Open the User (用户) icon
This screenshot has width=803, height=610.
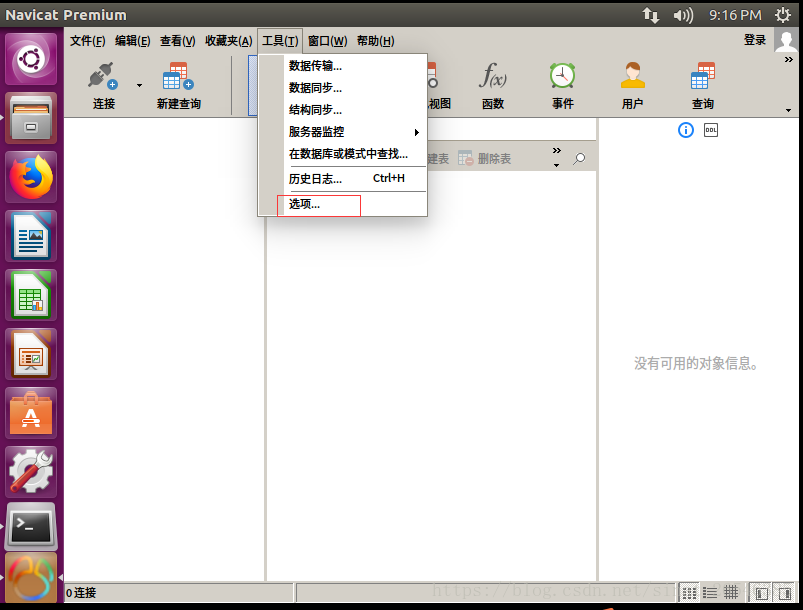click(x=632, y=76)
